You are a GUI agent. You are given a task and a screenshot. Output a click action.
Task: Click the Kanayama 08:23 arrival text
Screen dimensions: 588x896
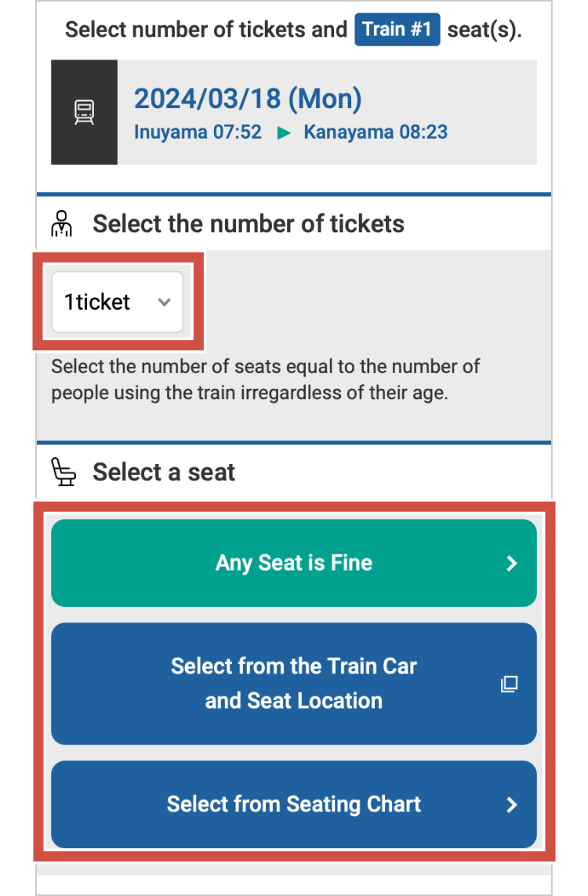[x=376, y=132]
